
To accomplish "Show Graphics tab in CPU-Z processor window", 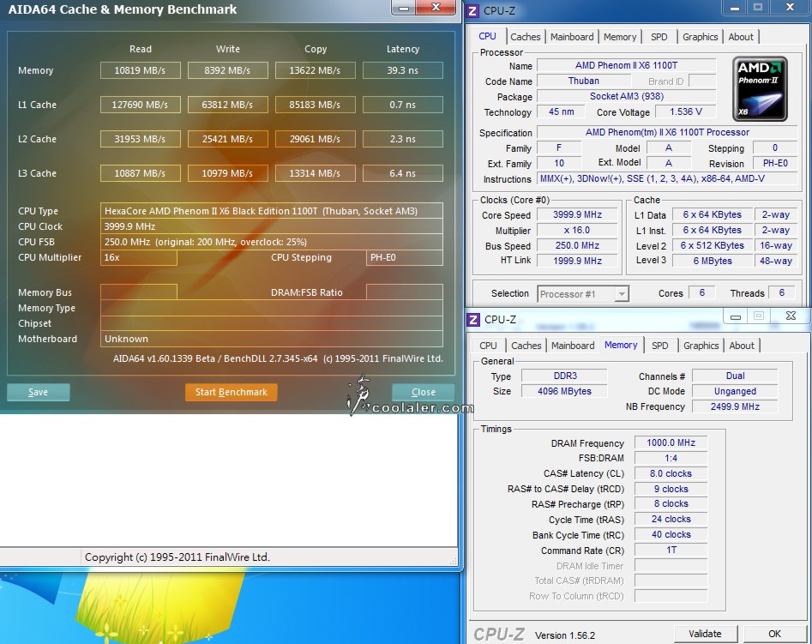I will (x=700, y=37).
